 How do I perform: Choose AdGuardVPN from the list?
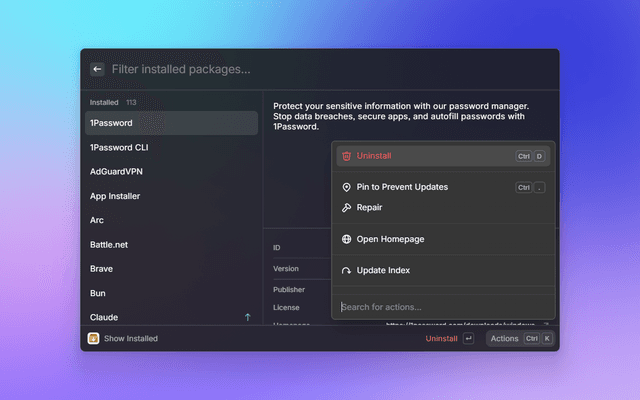[x=171, y=171]
